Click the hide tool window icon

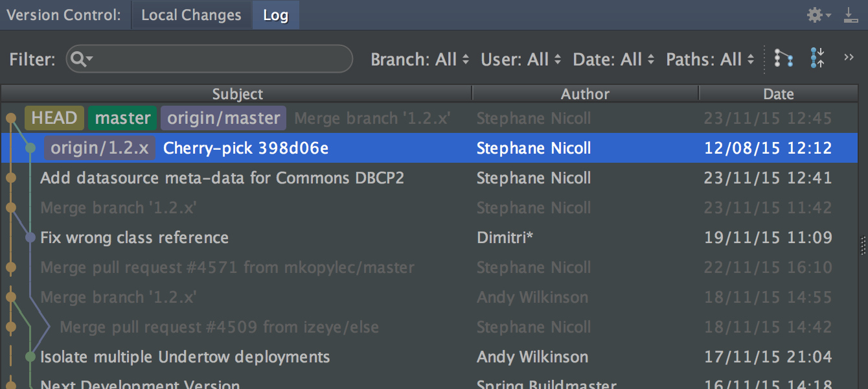click(x=851, y=15)
